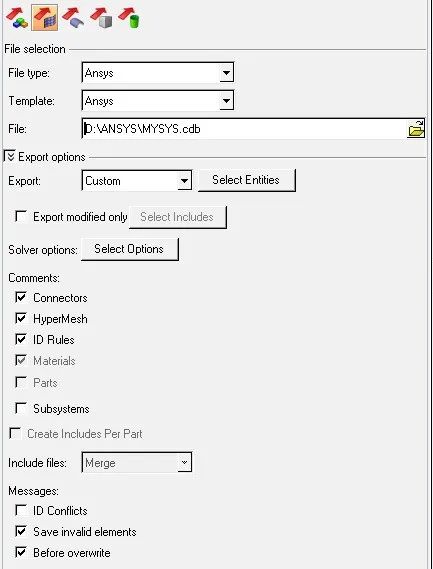Select the export icon with green cylinder
433x569 pixels.
[129, 18]
